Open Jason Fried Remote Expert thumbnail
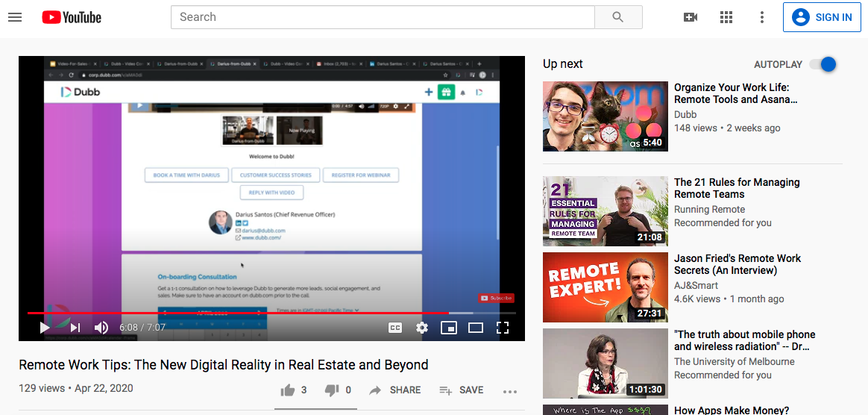Viewport: 868px width, 415px height. 605,287
